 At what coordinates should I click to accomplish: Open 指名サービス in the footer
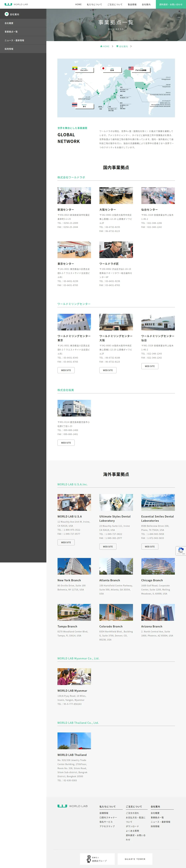pos(106,822)
